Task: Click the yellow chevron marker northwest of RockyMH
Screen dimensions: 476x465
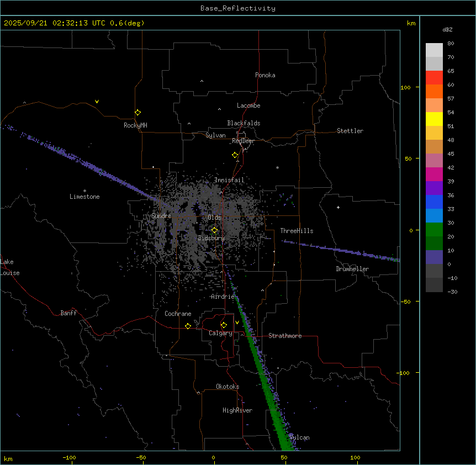Action: pyautogui.click(x=97, y=102)
